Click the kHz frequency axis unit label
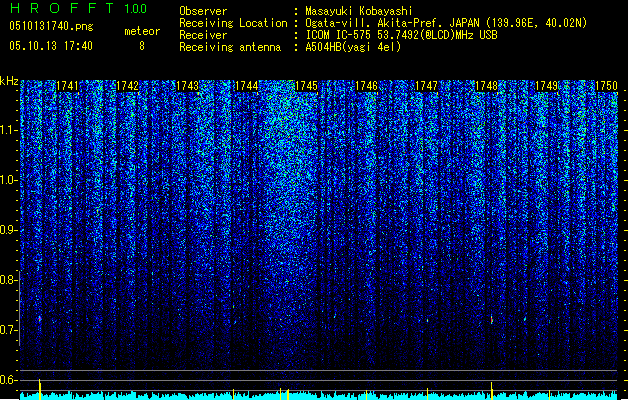Image resolution: width=629 pixels, height=400 pixels. coord(9,81)
